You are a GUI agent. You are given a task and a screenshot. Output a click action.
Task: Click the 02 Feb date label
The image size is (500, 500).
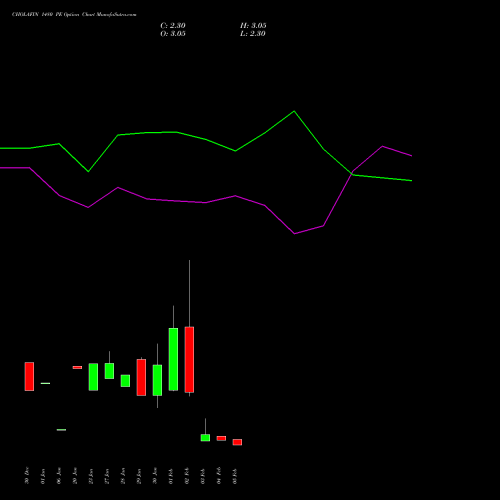pos(187,476)
